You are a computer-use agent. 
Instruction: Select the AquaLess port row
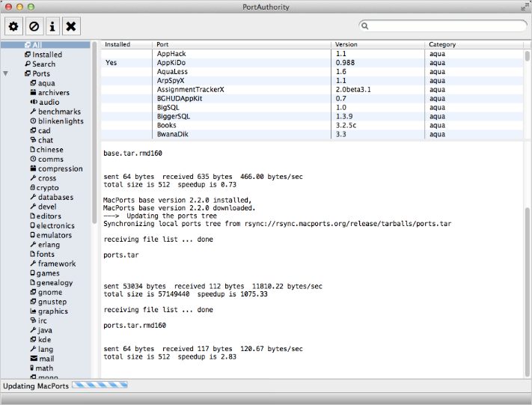point(312,72)
